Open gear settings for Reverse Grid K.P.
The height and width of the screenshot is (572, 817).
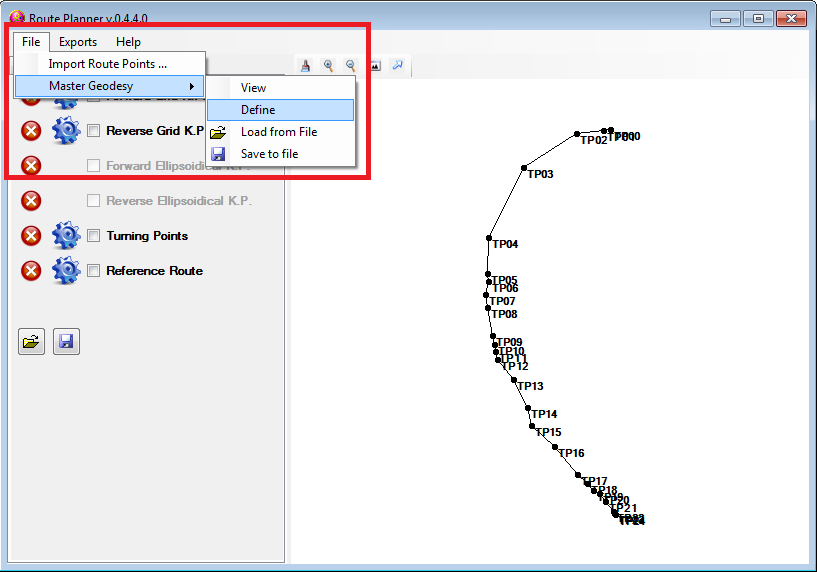66,130
